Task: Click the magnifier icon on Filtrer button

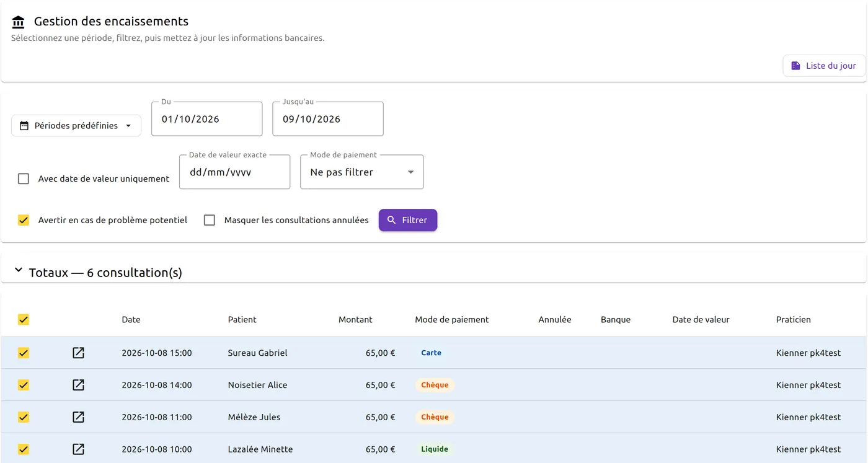Action: 391,220
